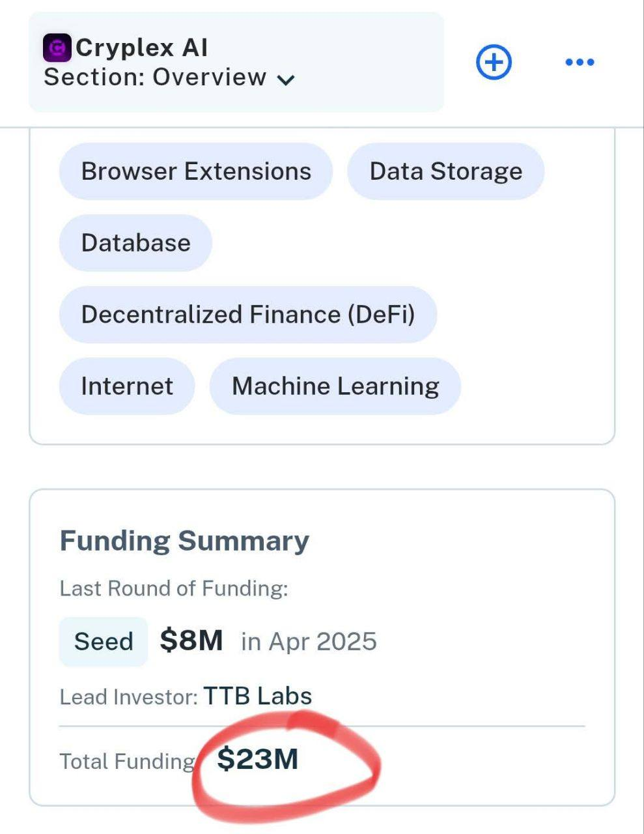Select the Internet category tag
Image resolution: width=644 pixels, height=834 pixels.
(x=127, y=386)
